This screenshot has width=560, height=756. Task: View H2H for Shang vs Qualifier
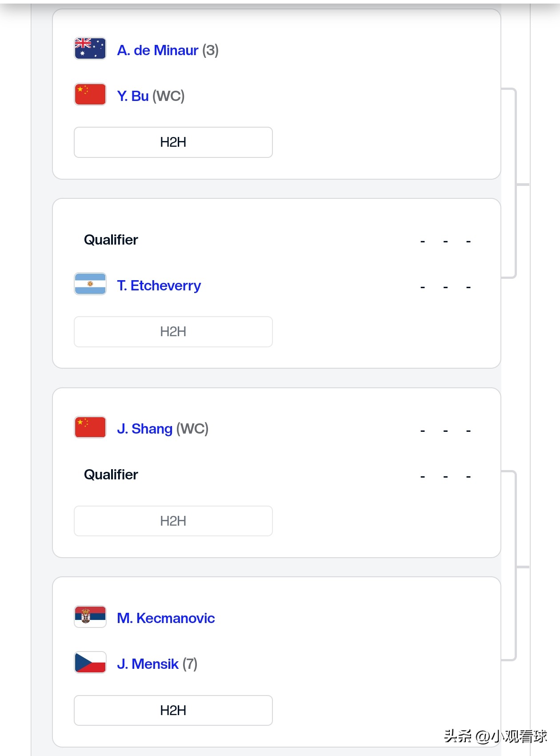pyautogui.click(x=173, y=521)
